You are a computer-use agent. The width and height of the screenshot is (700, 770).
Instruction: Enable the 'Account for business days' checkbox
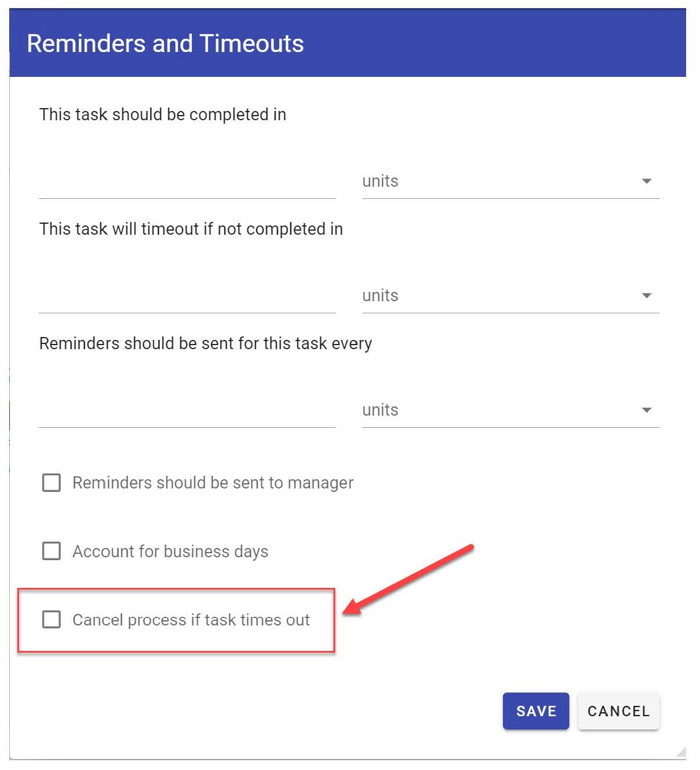click(x=51, y=551)
